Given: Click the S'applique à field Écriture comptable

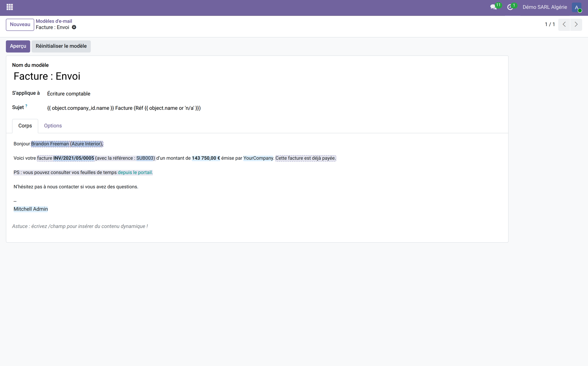Looking at the screenshot, I should (x=69, y=94).
